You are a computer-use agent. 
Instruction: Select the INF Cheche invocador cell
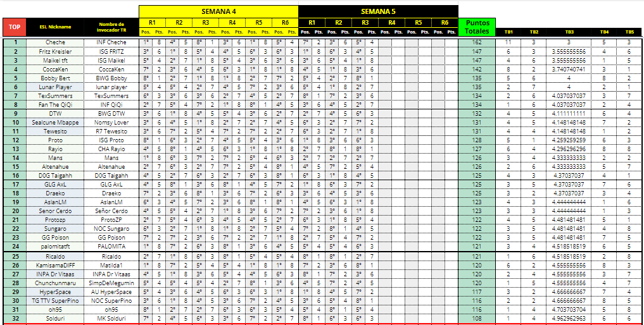click(111, 42)
